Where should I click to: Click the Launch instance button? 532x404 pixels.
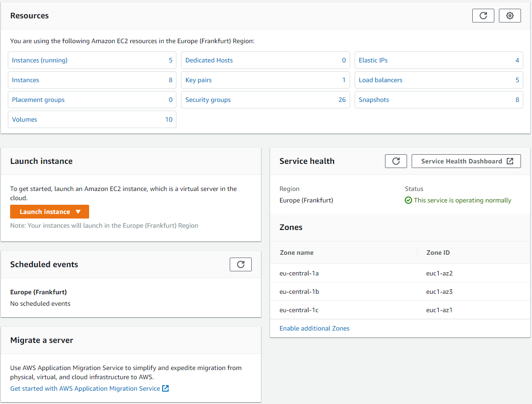[44, 211]
